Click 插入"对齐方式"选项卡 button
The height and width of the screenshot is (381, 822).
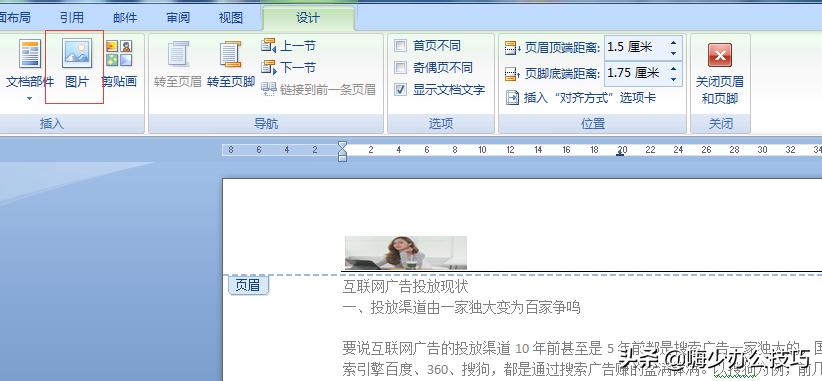tap(580, 97)
